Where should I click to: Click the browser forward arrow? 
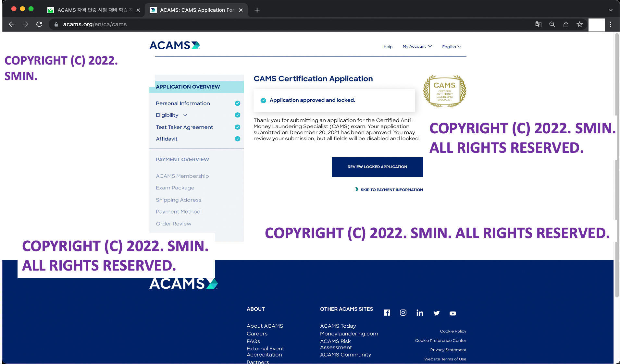(x=25, y=24)
